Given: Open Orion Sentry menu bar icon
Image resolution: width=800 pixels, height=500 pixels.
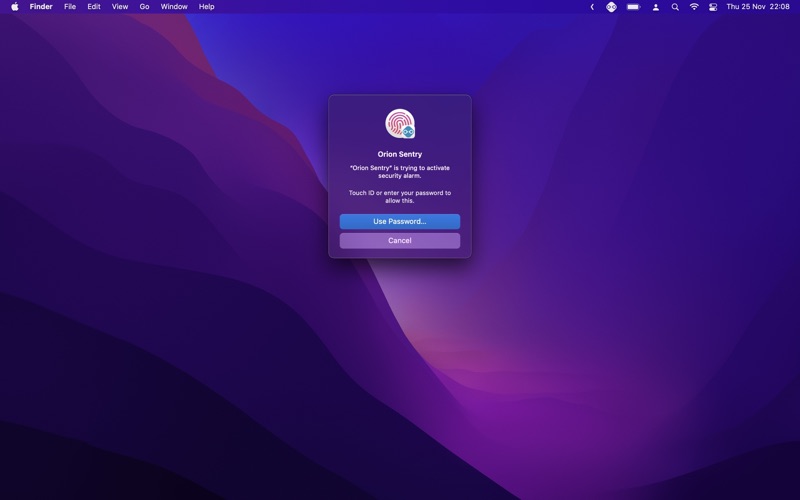Looking at the screenshot, I should click(611, 7).
